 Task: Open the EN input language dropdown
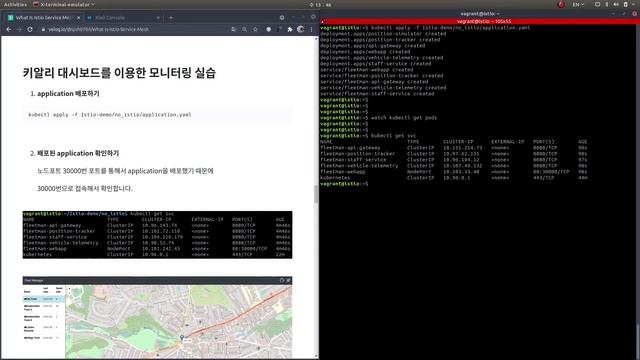pyautogui.click(x=578, y=4)
